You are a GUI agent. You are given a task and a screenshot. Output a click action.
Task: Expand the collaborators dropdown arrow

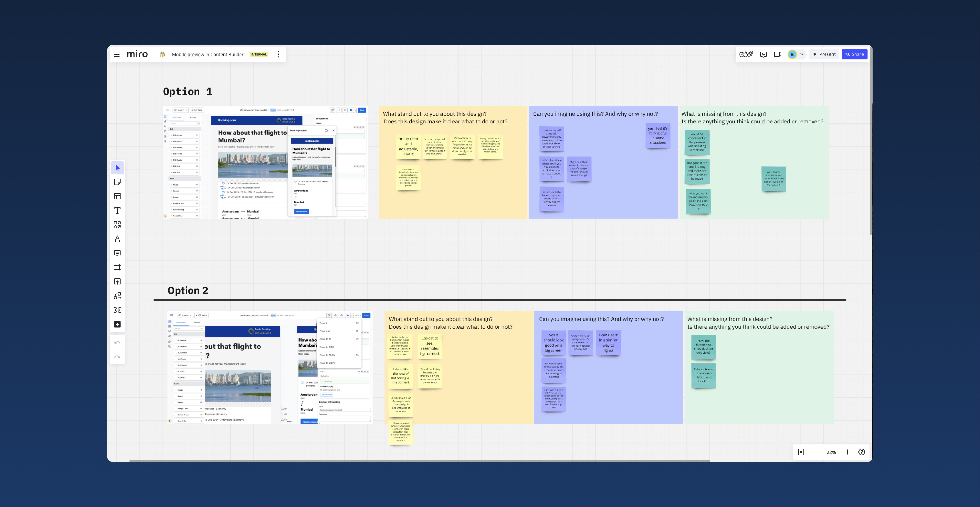(x=801, y=54)
